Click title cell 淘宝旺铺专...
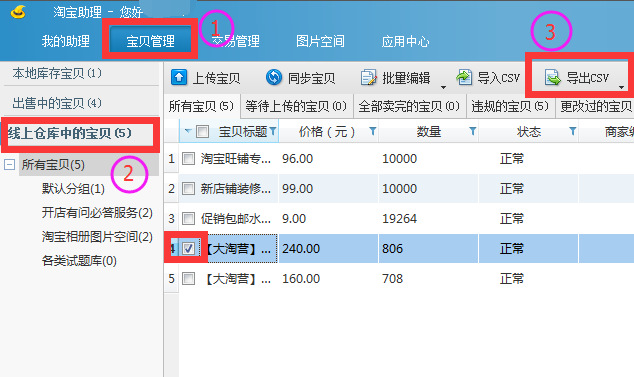 point(236,159)
